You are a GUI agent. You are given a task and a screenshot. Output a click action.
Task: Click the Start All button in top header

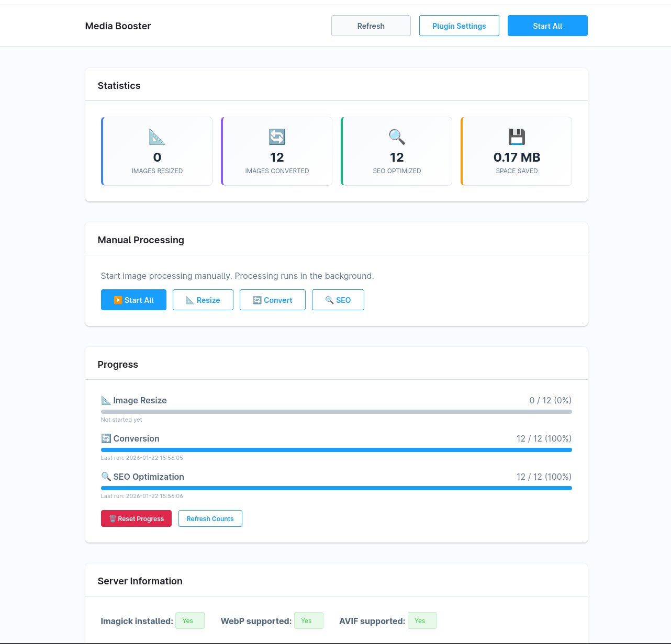click(x=547, y=26)
